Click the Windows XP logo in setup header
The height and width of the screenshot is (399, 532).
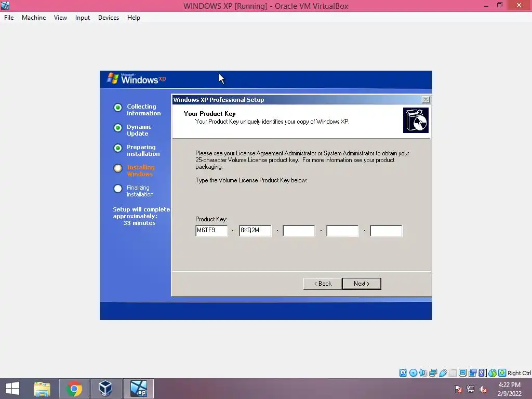click(137, 79)
